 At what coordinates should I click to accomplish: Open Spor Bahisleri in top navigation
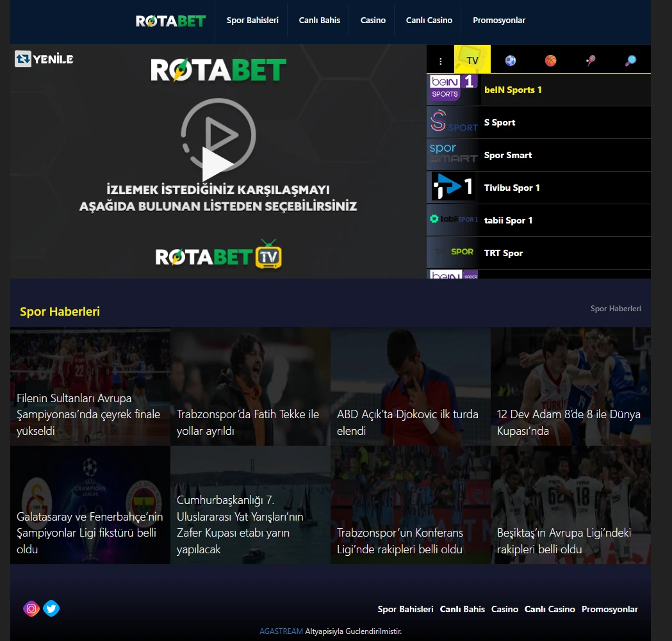point(252,20)
